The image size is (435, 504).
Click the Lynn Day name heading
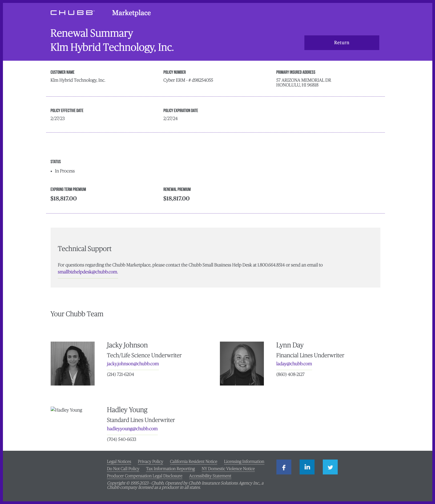pos(290,345)
